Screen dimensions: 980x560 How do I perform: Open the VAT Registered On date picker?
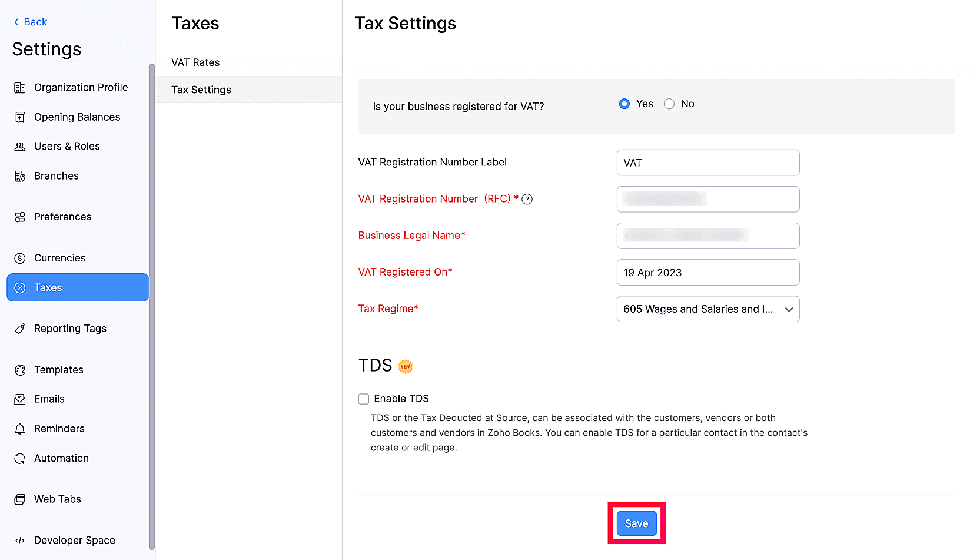[x=707, y=272]
